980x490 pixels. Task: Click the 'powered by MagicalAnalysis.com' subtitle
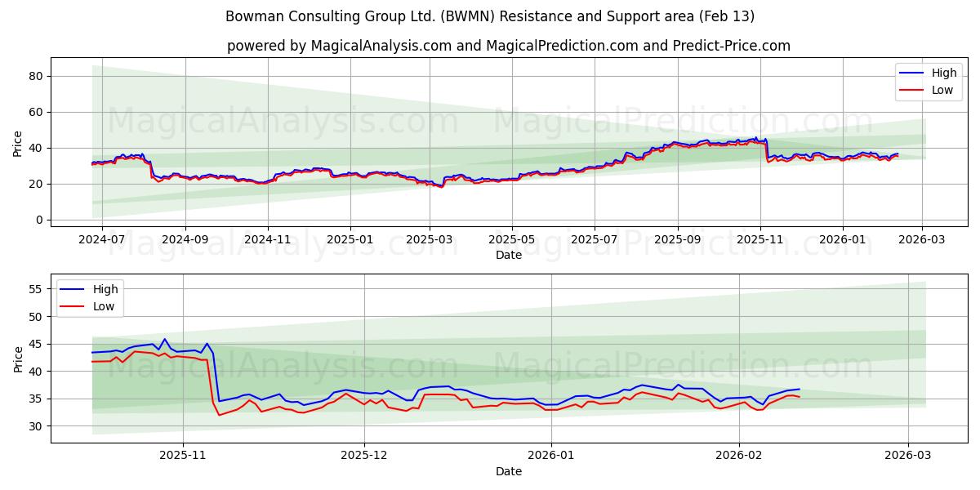508,46
